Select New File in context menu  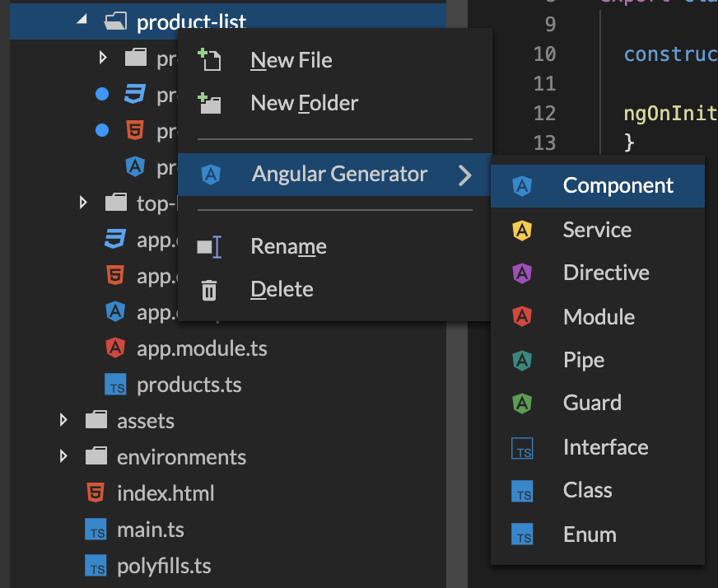tap(334, 60)
